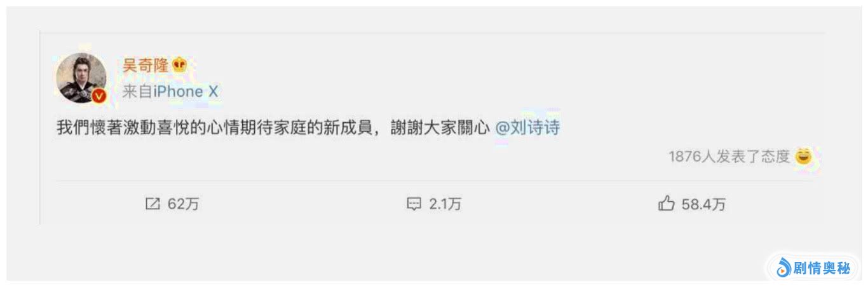The height and width of the screenshot is (287, 868).
Task: Like the post with thumbs-up icon
Action: point(666,204)
